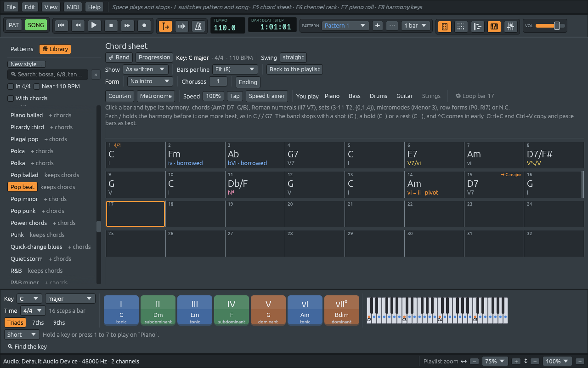Switch to PAT mode
Image resolution: width=588 pixels, height=368 pixels.
click(14, 25)
